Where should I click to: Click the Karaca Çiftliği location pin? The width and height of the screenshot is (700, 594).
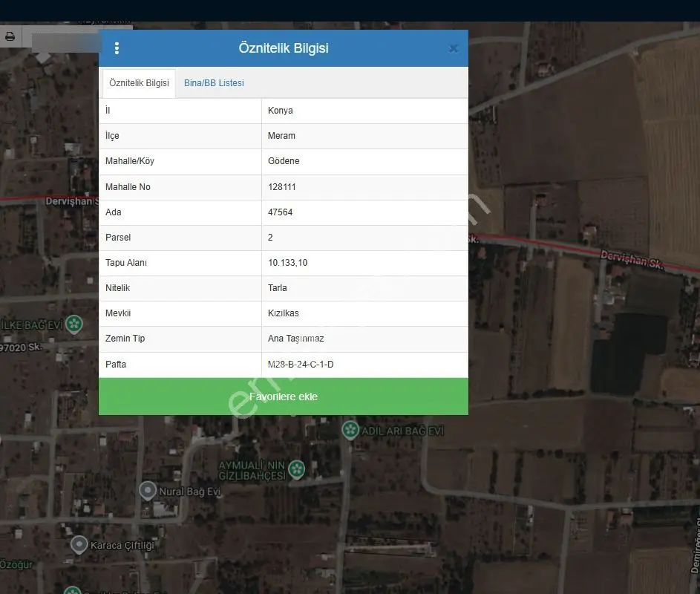tap(79, 545)
